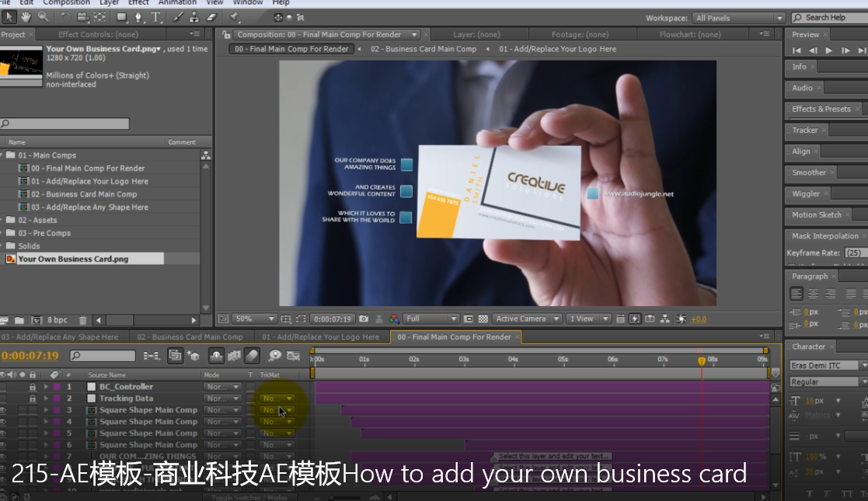The image size is (868, 501).
Task: Select the Unified Camera tool
Action: click(x=82, y=17)
